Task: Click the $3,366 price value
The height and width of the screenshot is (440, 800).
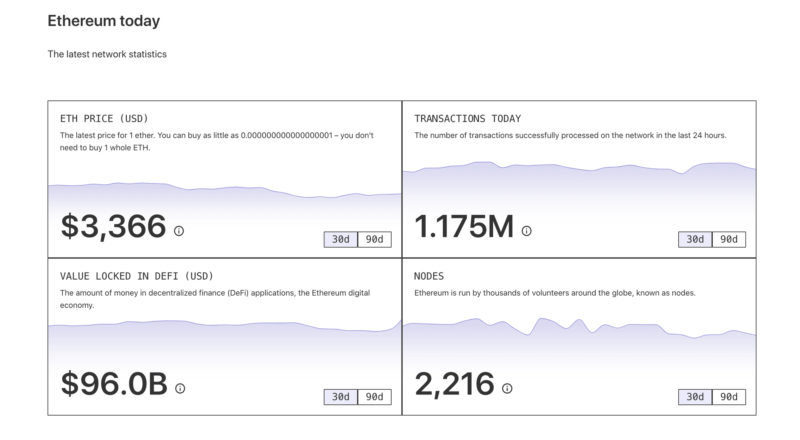Action: 113,227
